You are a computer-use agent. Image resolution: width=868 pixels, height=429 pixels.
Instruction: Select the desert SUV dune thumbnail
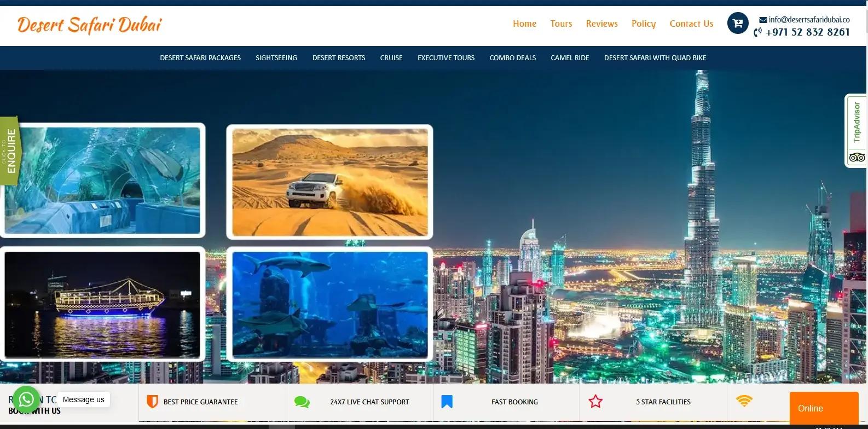click(329, 182)
